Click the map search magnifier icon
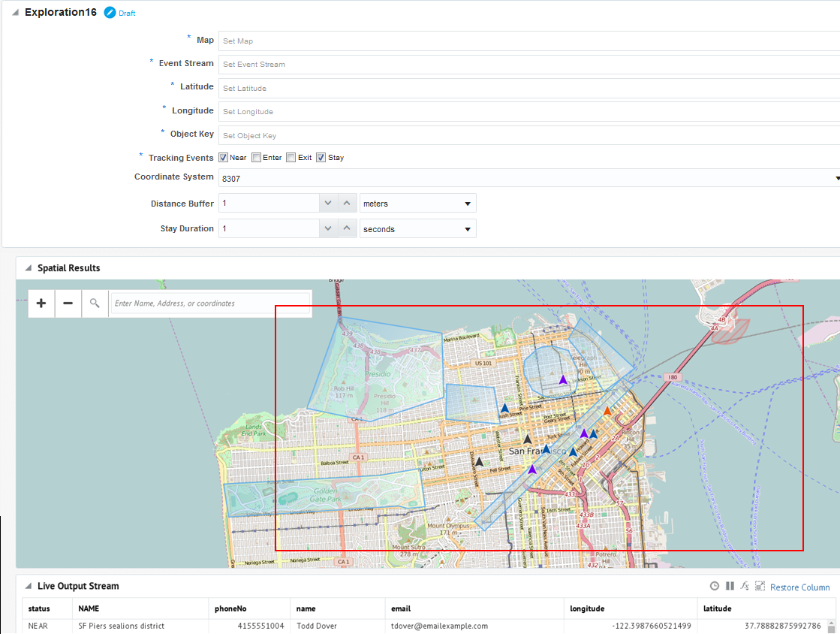The width and height of the screenshot is (840, 634). [x=95, y=303]
